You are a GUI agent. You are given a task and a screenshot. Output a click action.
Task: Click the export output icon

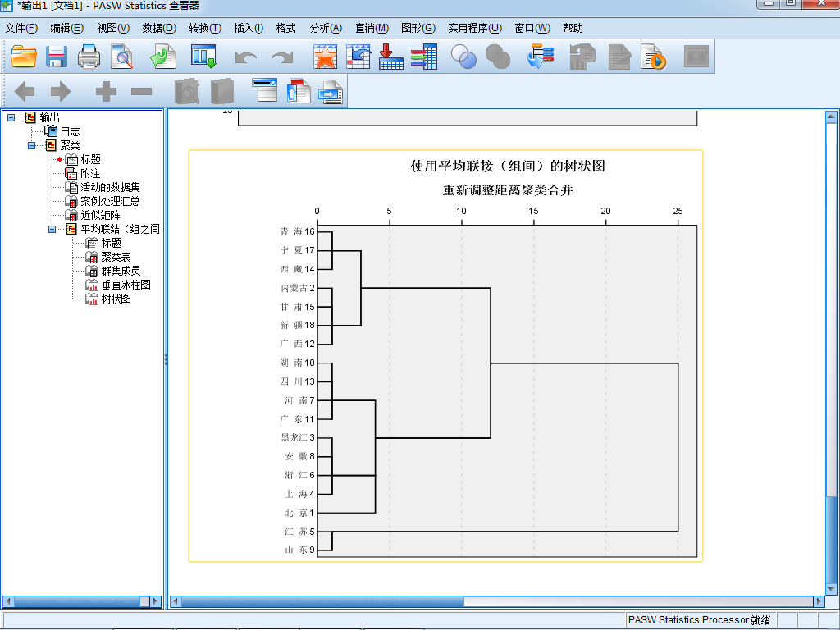pos(163,57)
